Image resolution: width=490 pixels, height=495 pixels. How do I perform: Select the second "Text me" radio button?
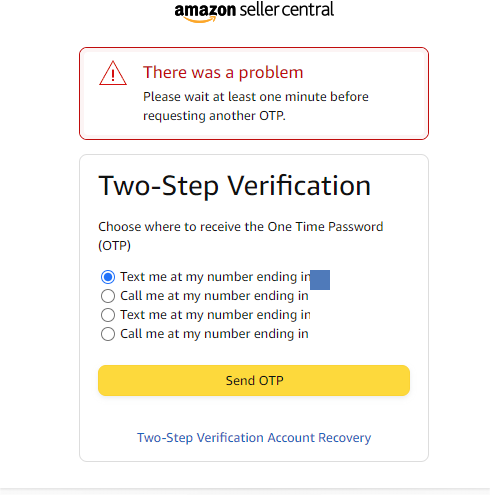[108, 315]
